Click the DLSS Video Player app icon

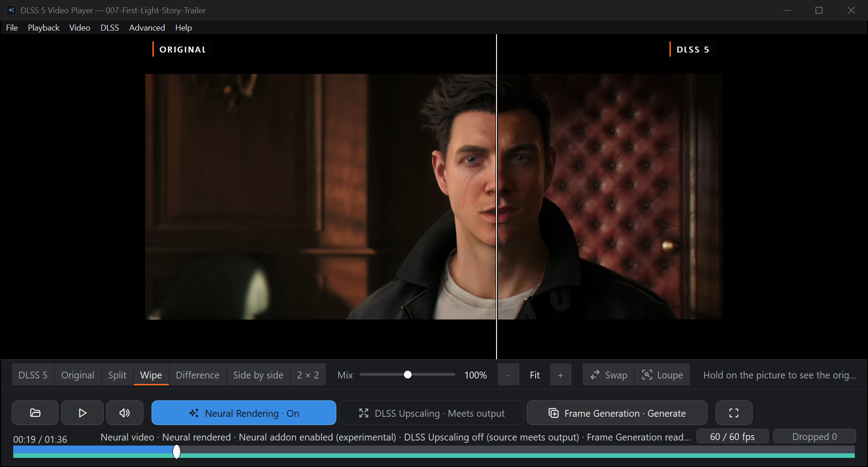11,10
